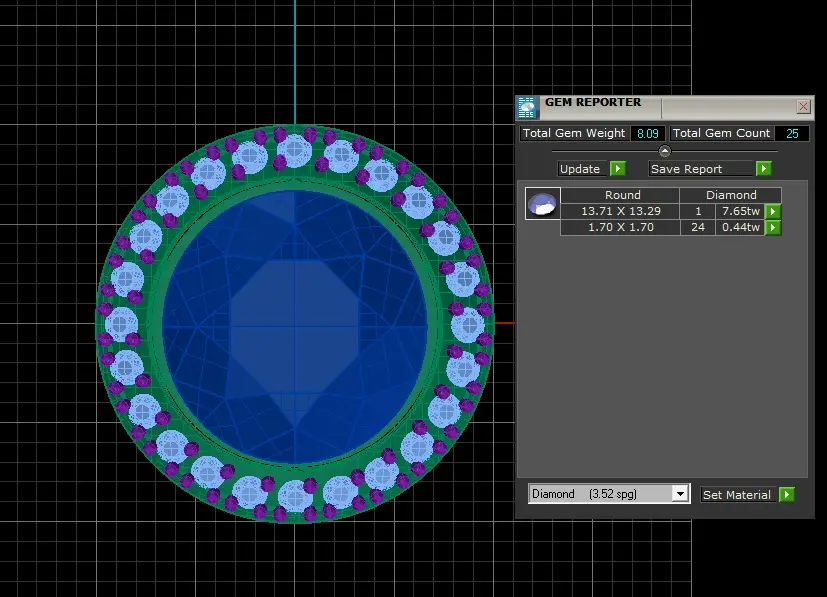This screenshot has width=827, height=597.
Task: Click the 7.65tw weight cell
Action: (x=741, y=211)
